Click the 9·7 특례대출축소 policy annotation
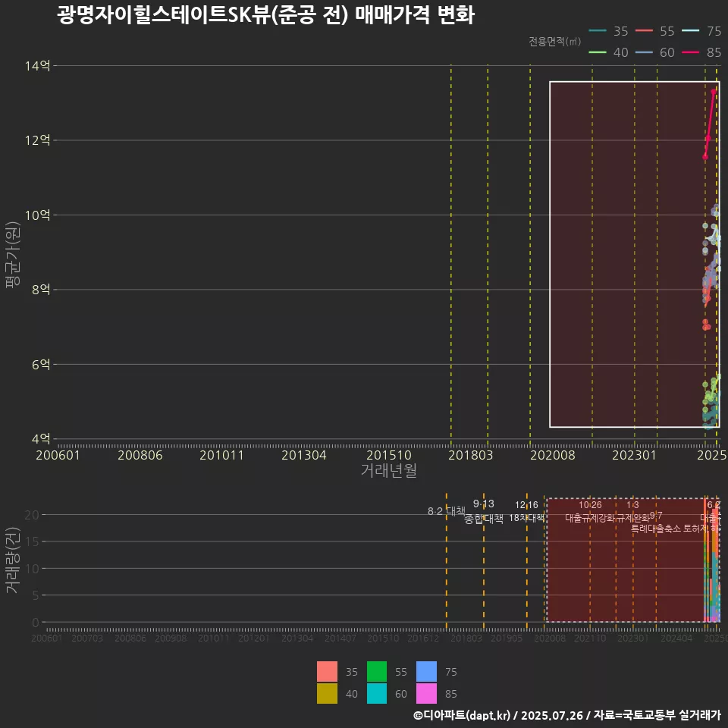Viewport: 728px width, 728px height. (656, 522)
